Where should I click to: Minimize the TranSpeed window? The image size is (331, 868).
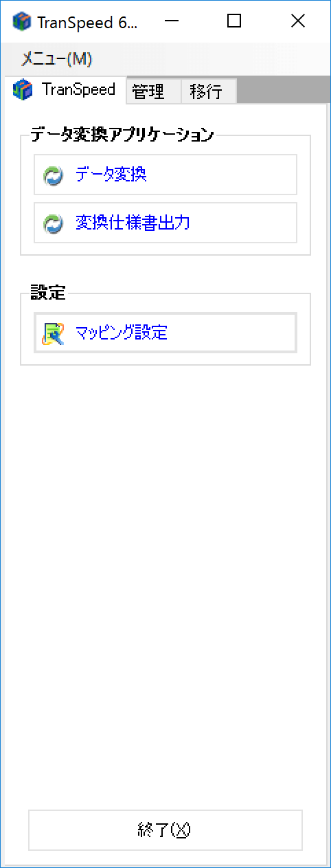172,21
